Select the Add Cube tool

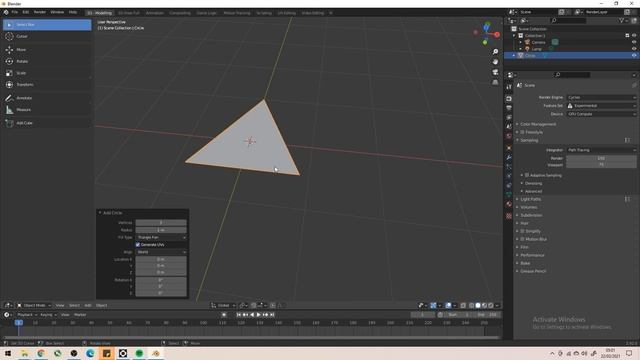tap(47, 123)
